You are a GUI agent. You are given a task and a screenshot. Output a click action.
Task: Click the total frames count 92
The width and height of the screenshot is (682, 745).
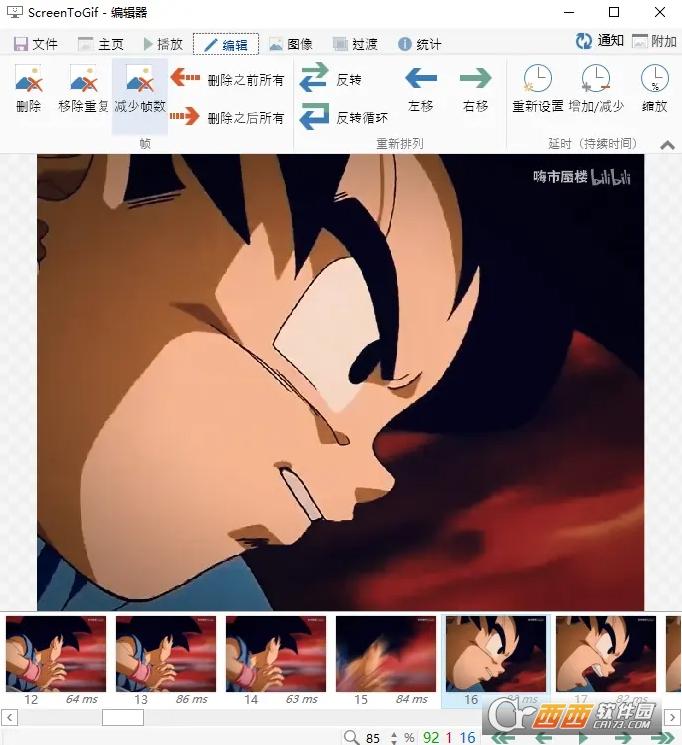(431, 737)
